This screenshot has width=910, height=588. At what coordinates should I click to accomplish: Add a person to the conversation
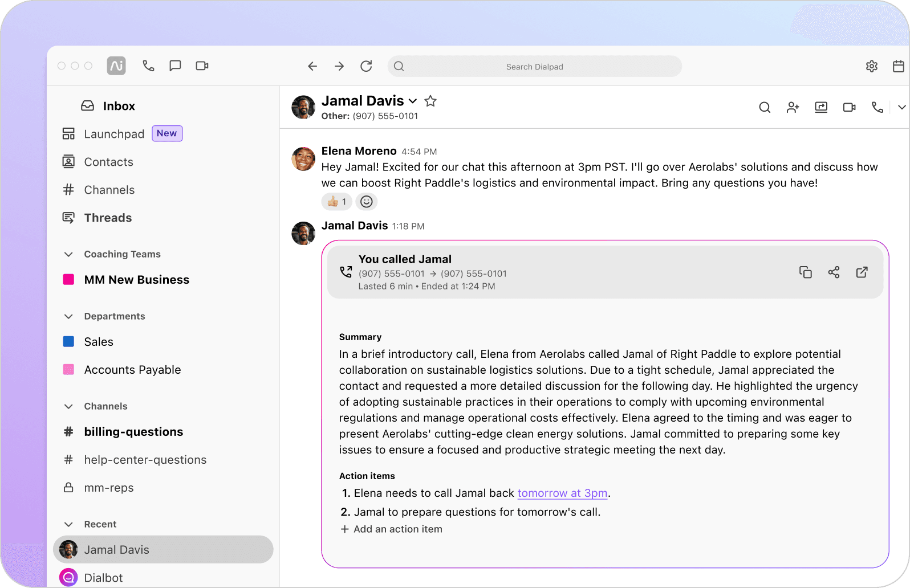point(793,107)
